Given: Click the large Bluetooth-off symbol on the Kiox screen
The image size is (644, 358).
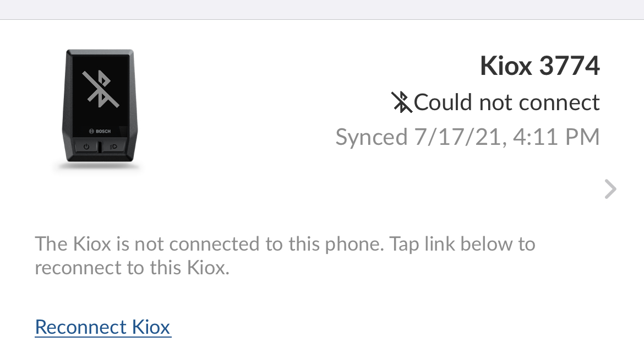Looking at the screenshot, I should click(99, 89).
